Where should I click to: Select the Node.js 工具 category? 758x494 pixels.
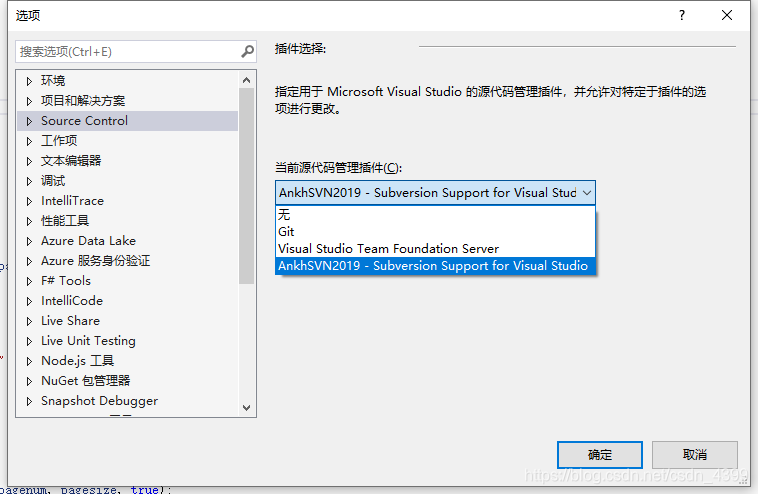pos(77,361)
